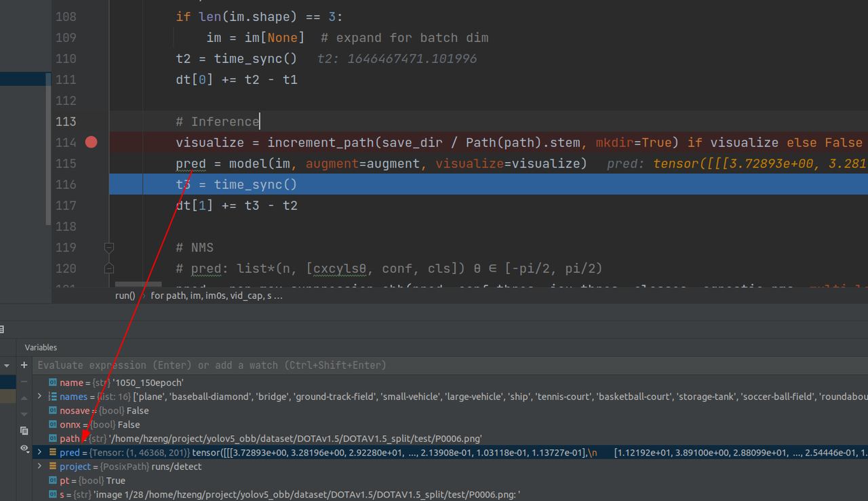Screen dimensions: 868x501
Task: Collapse the code fold marker on line 119
Action: 109,247
